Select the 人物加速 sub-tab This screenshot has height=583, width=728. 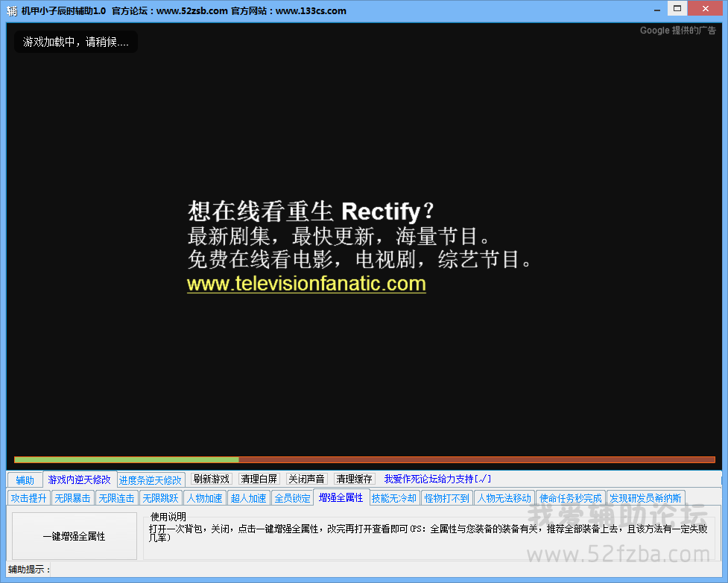[x=205, y=498]
